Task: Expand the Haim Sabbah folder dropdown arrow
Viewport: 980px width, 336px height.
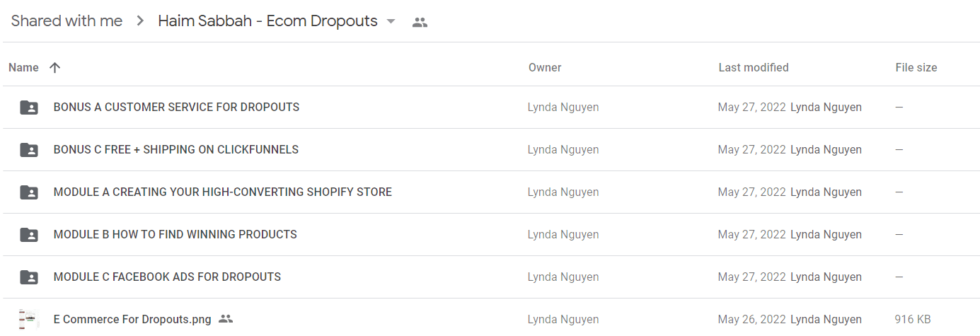Action: [x=391, y=22]
